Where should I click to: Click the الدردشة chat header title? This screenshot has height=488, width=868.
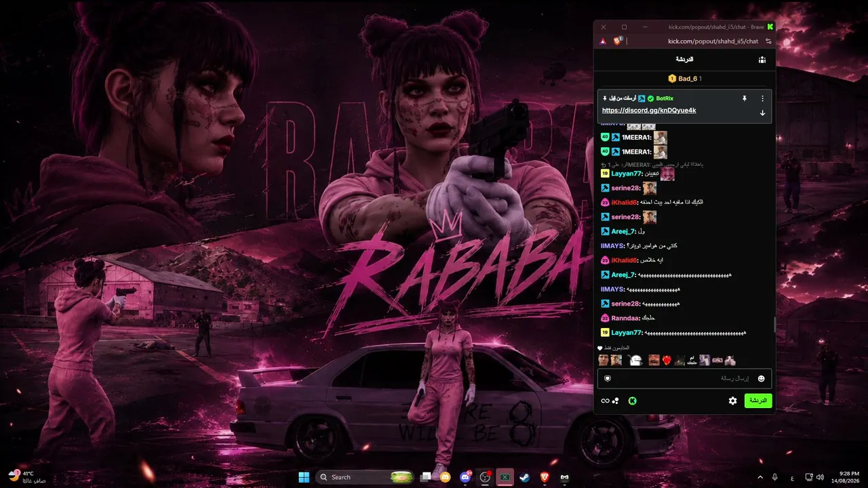tap(684, 60)
